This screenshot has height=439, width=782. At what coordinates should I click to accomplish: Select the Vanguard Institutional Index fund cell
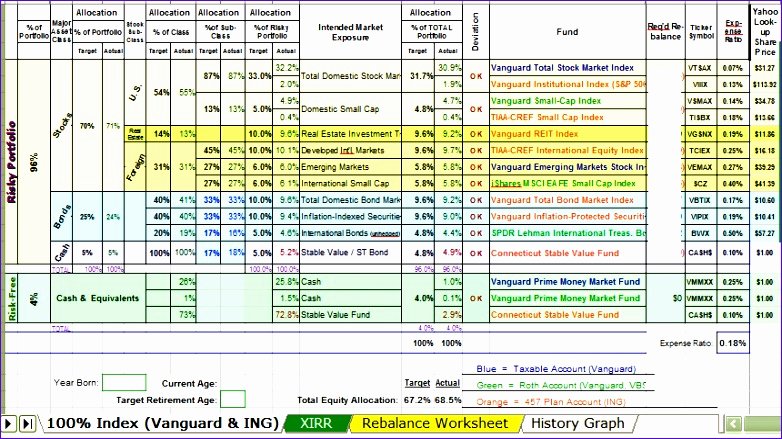[x=568, y=84]
